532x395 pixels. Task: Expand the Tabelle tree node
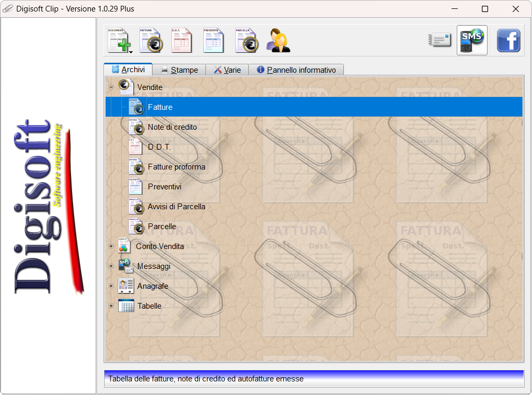click(111, 306)
